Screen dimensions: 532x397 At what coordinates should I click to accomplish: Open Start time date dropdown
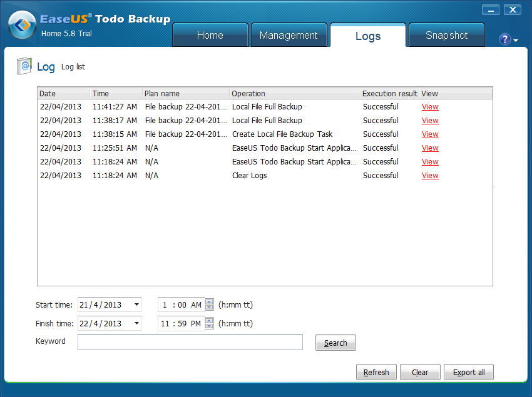pos(136,304)
